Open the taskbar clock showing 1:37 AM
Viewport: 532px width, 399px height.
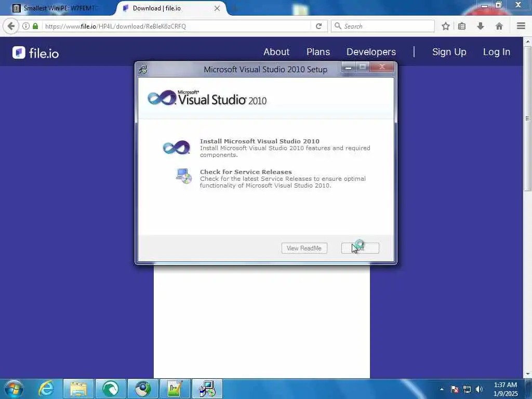click(506, 389)
